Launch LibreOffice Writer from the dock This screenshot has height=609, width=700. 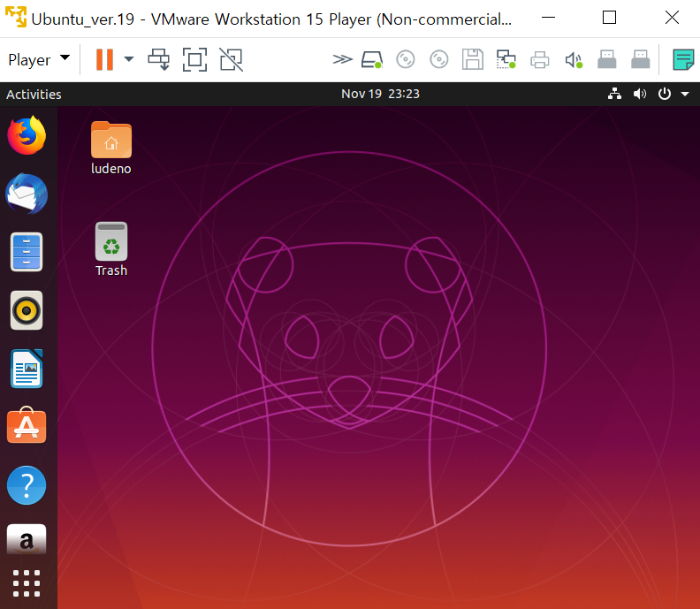[x=27, y=369]
